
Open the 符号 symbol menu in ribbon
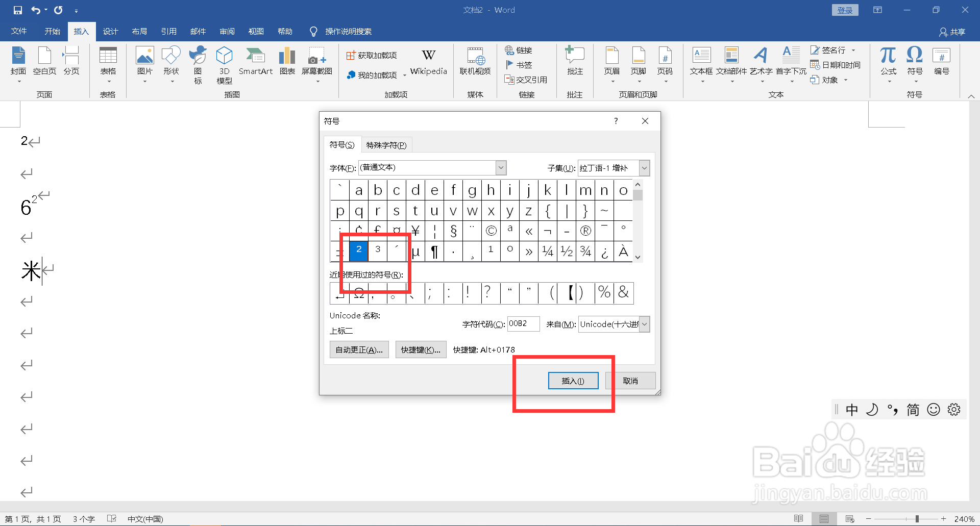[x=915, y=64]
